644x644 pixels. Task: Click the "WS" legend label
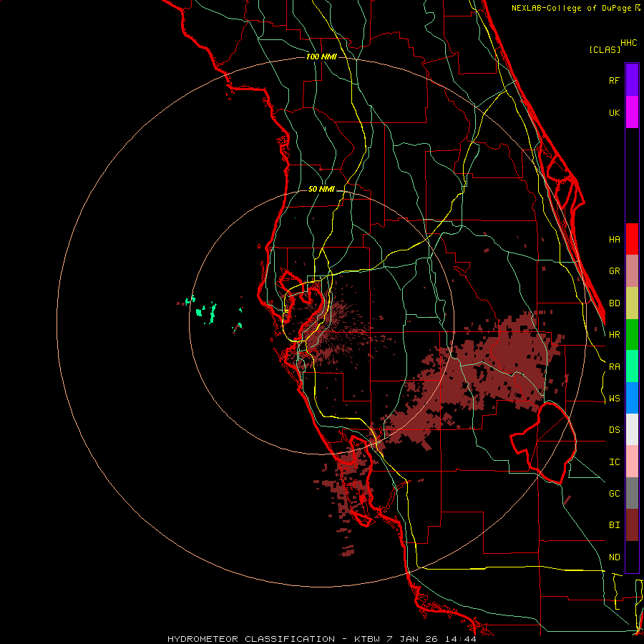(614, 399)
